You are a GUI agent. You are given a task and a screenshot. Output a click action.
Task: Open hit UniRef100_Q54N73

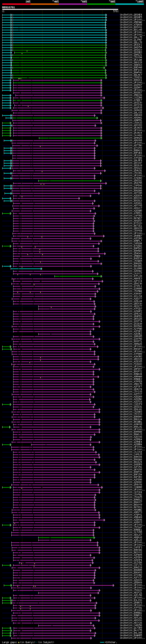(x=131, y=603)
